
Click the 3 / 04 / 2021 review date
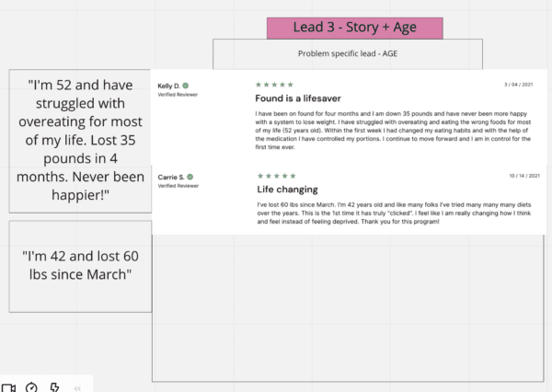(519, 85)
